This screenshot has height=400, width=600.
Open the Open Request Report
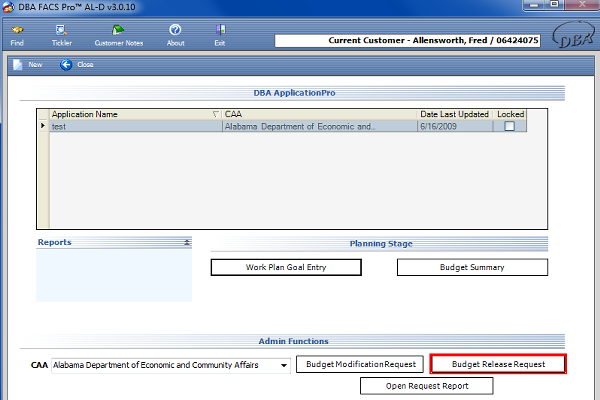pos(427,386)
